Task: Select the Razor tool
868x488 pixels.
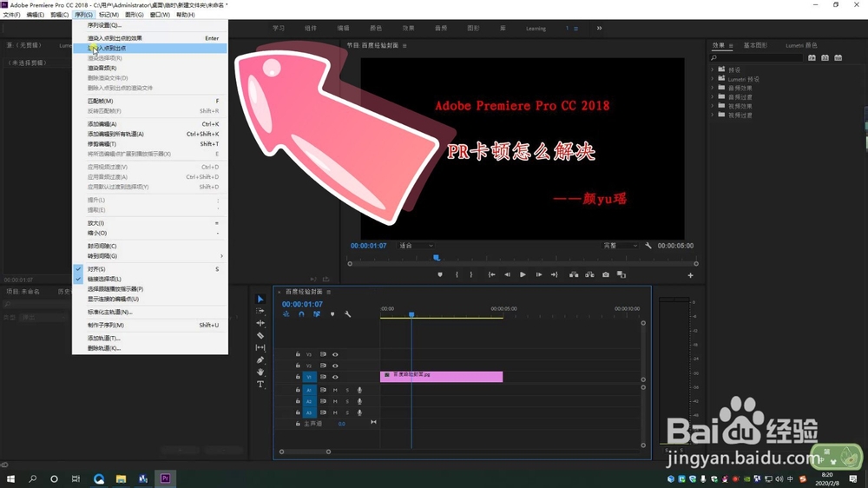Action: point(260,335)
